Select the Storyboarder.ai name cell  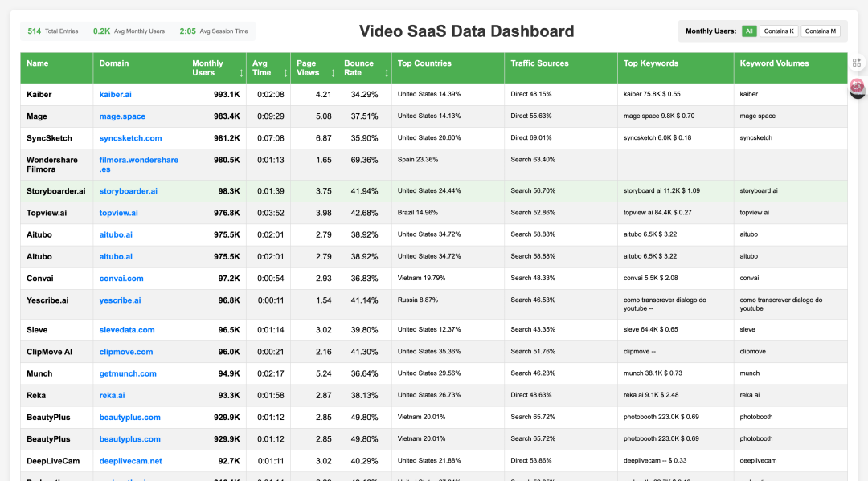56,191
